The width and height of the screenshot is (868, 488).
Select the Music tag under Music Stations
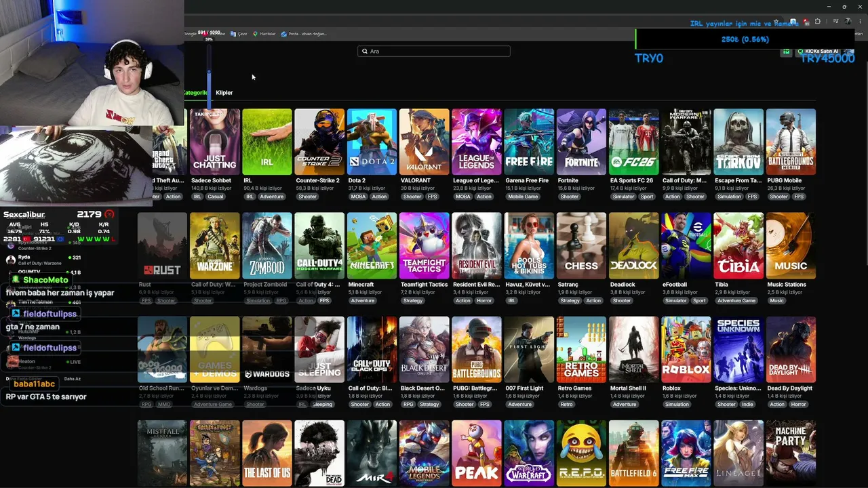pyautogui.click(x=776, y=300)
